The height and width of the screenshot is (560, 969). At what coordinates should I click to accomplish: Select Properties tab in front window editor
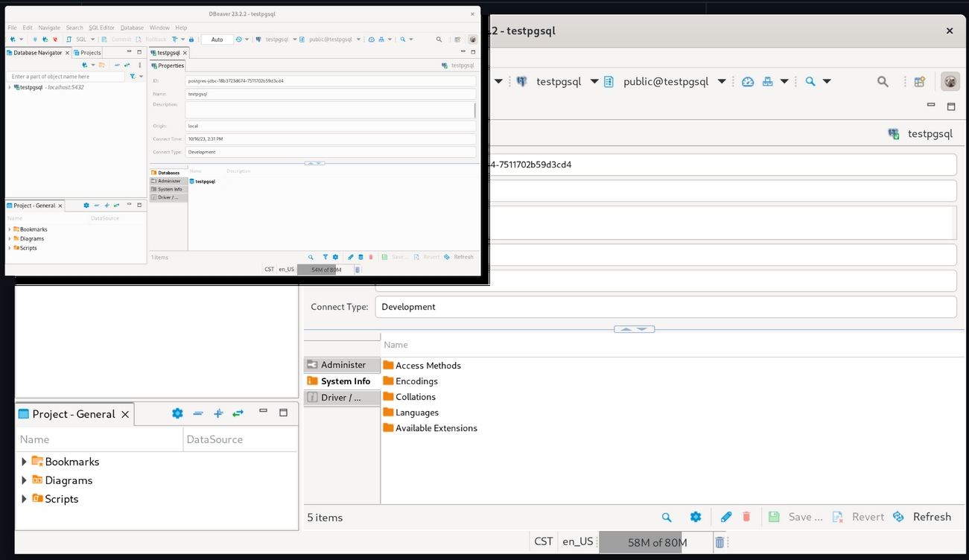(168, 66)
